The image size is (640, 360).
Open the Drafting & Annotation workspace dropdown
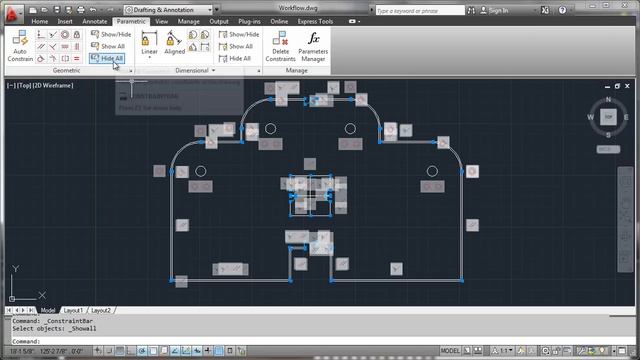169,9
